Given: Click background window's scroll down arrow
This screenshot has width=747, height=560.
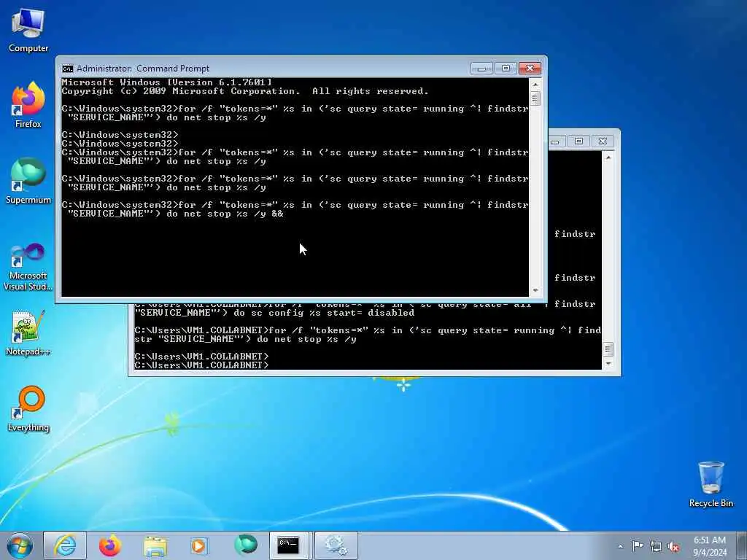Looking at the screenshot, I should (608, 364).
